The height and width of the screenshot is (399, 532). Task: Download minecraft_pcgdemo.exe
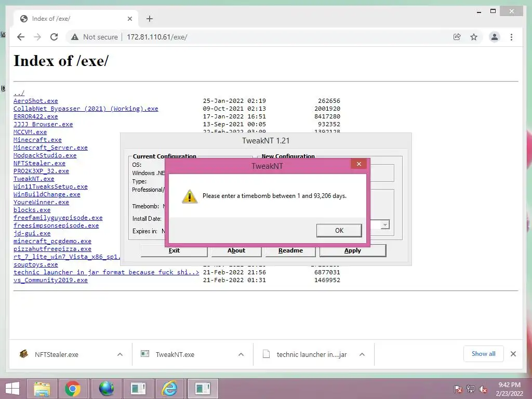pyautogui.click(x=52, y=241)
